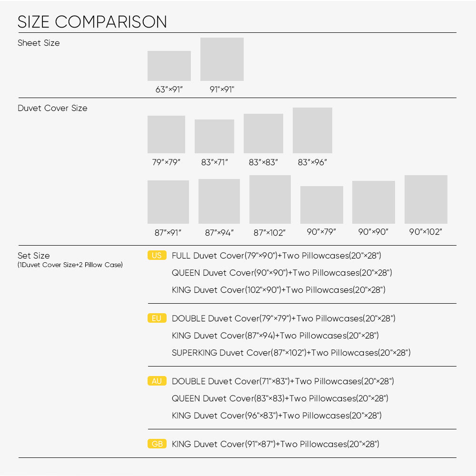Pick the 87"×102" duvet cover box
This screenshot has width=476, height=476.
(x=270, y=199)
